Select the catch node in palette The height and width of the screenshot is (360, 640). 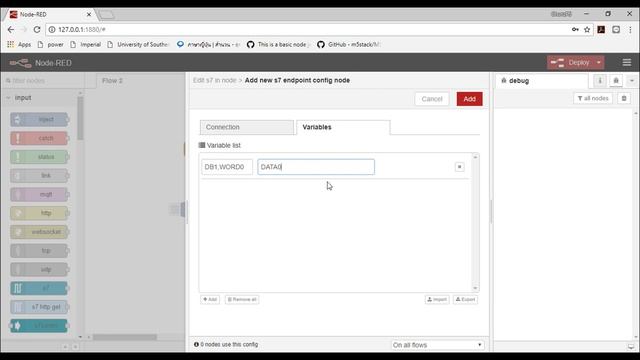point(39,138)
